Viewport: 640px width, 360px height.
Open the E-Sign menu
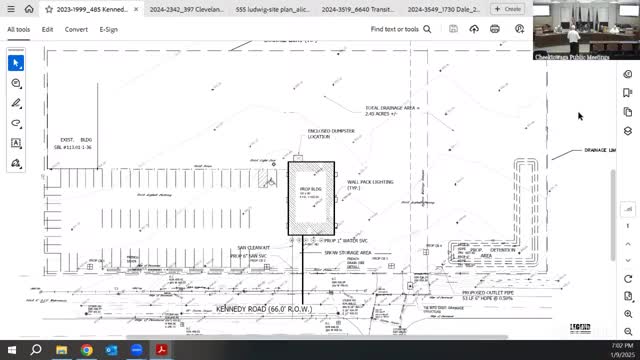coord(109,29)
